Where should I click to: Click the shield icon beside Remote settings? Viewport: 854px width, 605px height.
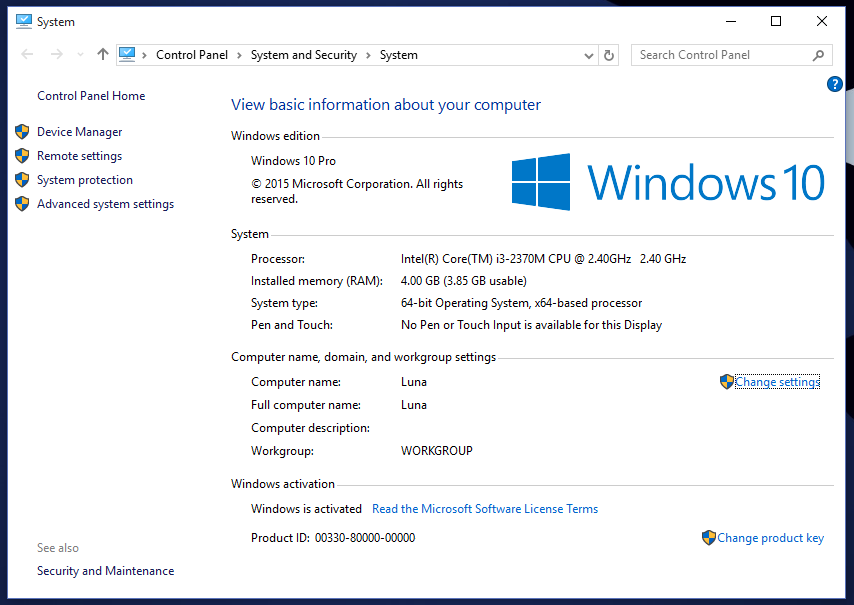pyautogui.click(x=22, y=156)
